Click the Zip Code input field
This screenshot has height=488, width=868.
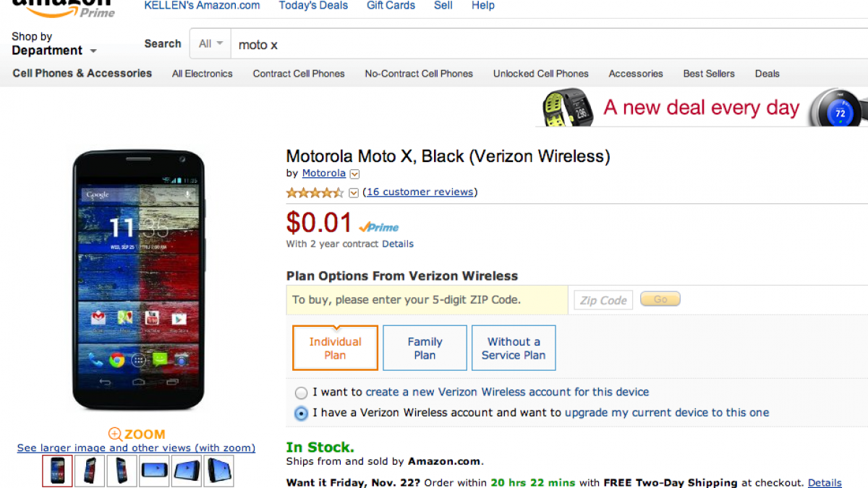pos(603,300)
